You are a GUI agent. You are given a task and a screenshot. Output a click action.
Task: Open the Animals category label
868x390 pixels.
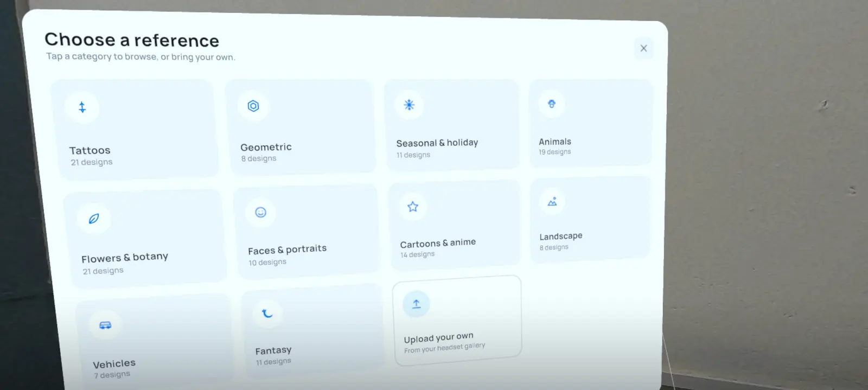click(555, 142)
